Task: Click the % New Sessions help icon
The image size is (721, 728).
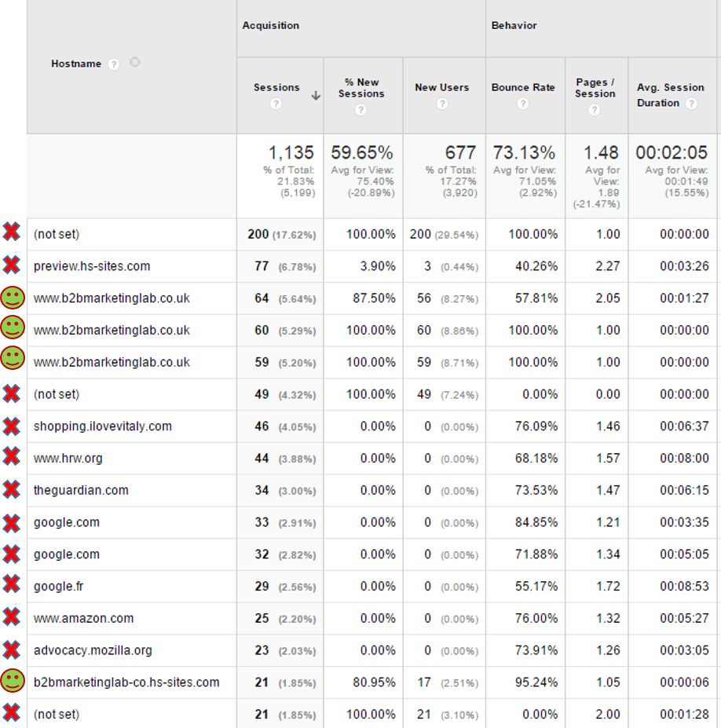Action: (x=360, y=110)
